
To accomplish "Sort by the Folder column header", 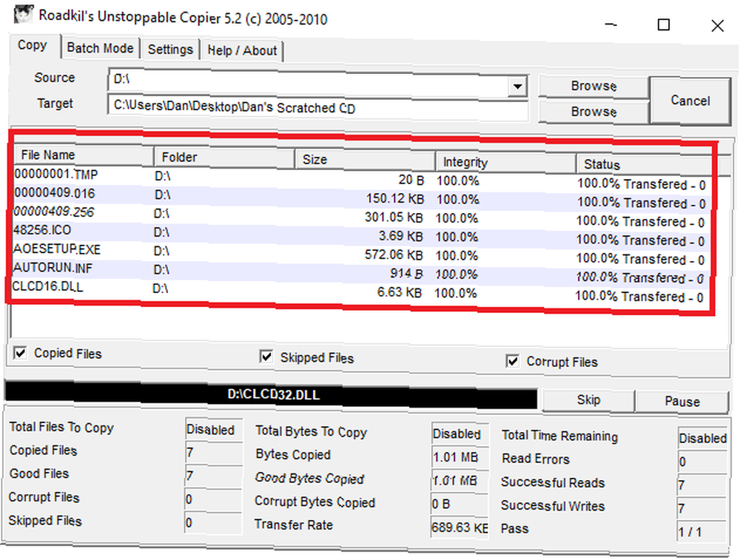I will [224, 157].
